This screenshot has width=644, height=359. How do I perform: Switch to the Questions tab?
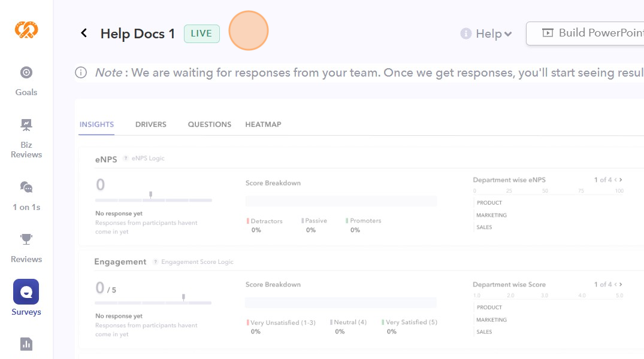210,124
